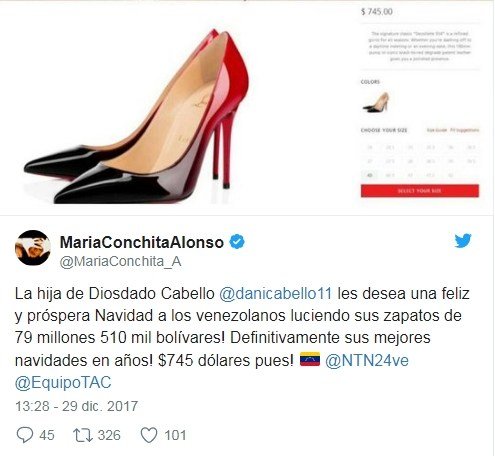
Task: Click the retweet arrows icon
Action: coord(83,435)
